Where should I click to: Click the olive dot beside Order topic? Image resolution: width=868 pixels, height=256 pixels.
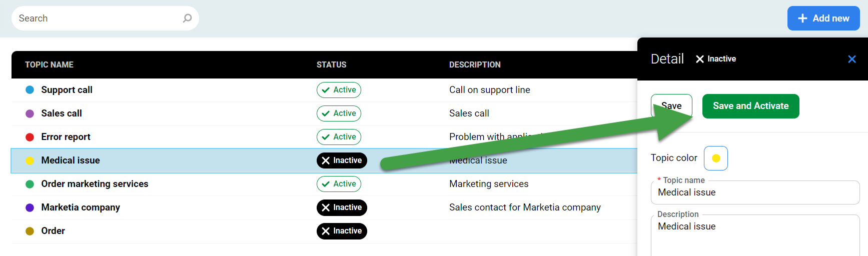coord(30,231)
